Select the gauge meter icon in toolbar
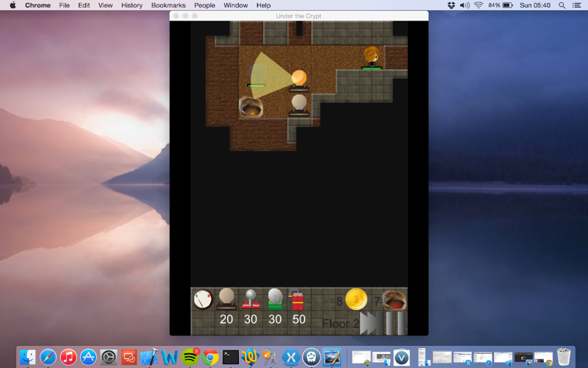The image size is (588, 368). point(204,300)
